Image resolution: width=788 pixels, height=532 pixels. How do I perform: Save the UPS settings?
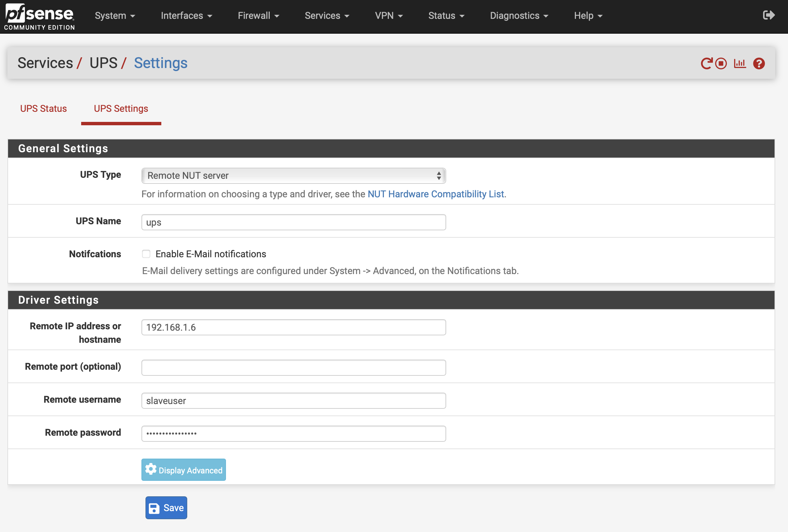tap(166, 507)
